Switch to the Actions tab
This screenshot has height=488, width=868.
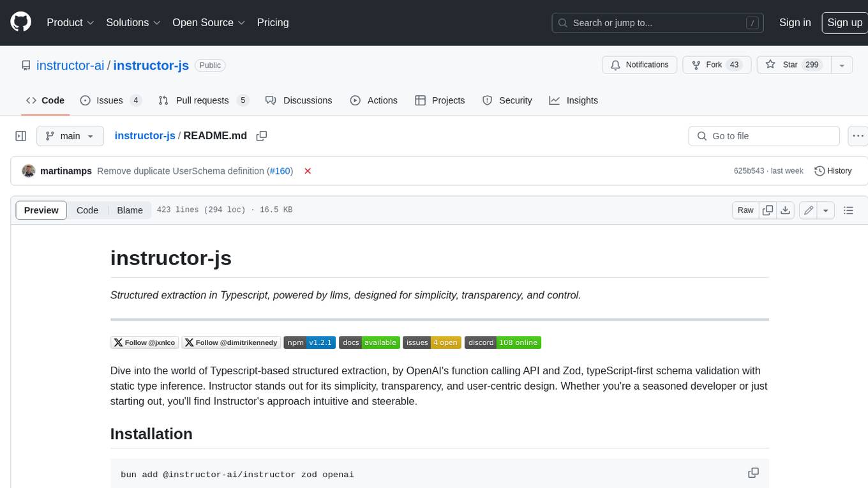[x=374, y=100]
